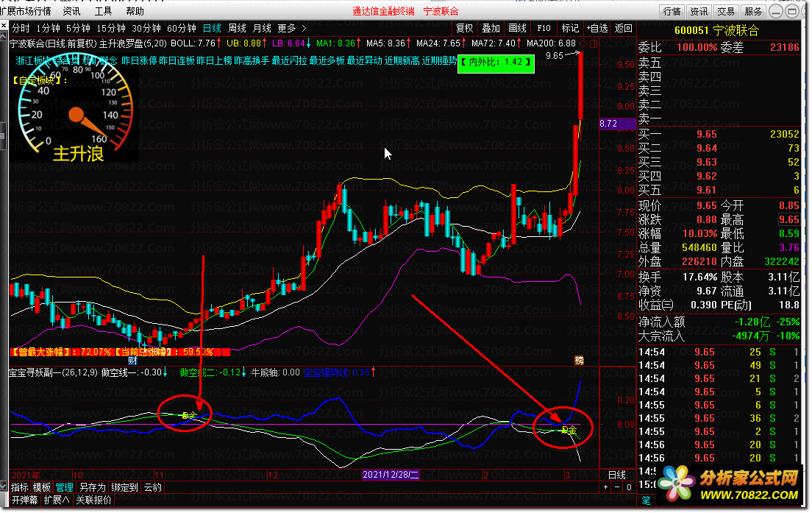This screenshot has height=513, width=812.
Task: Select the 30分钟 period
Action: [146, 28]
